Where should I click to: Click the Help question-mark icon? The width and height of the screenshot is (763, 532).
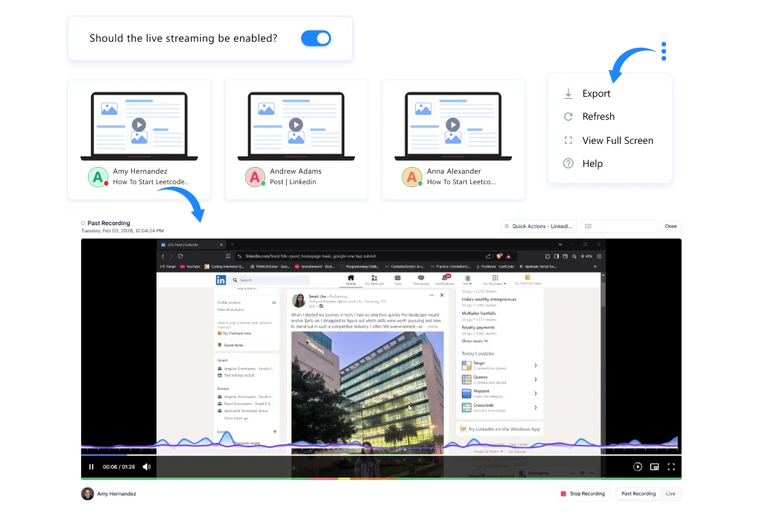click(x=567, y=163)
